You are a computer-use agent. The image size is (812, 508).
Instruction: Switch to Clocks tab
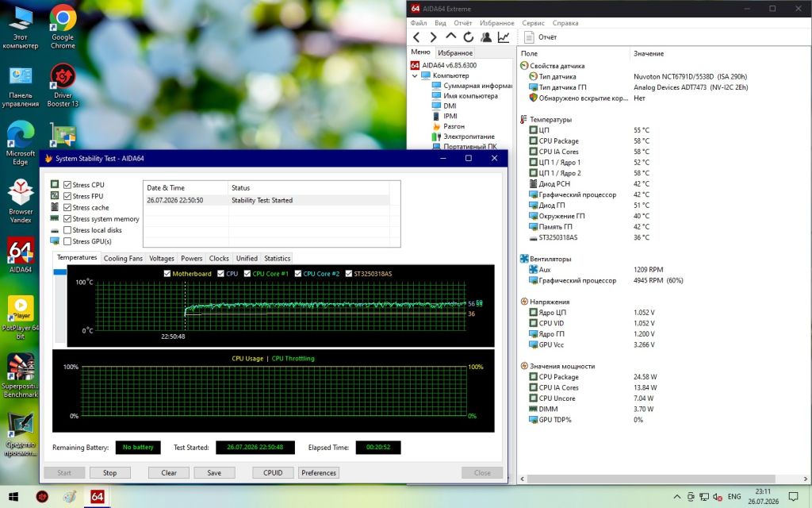pyautogui.click(x=219, y=258)
